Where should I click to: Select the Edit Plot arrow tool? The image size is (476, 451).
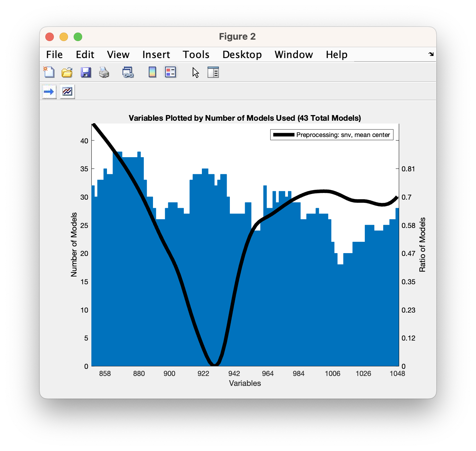pyautogui.click(x=195, y=72)
